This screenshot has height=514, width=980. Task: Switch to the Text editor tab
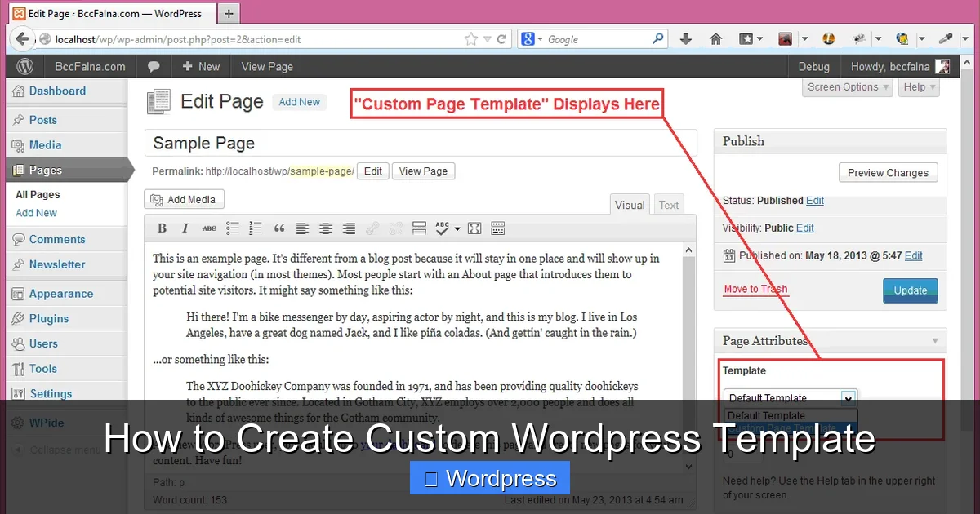(668, 205)
